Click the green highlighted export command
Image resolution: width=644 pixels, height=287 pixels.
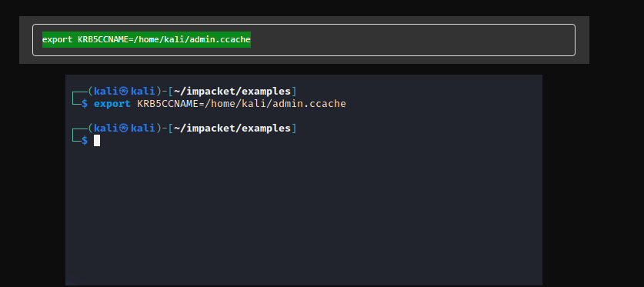[146, 40]
